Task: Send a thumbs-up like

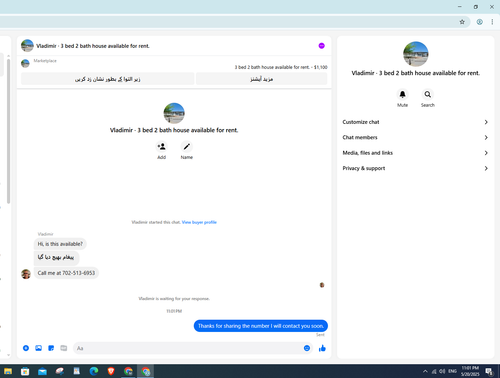Action: (x=322, y=348)
